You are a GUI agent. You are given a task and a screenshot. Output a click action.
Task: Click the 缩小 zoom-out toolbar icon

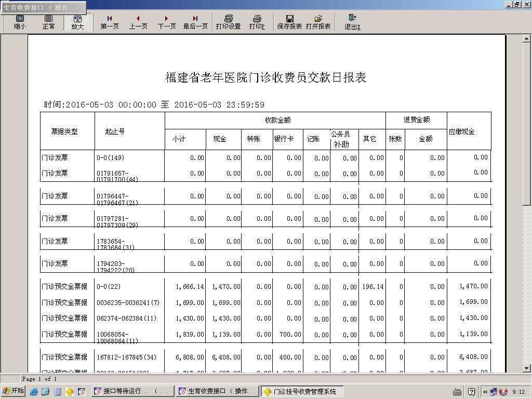coord(20,22)
